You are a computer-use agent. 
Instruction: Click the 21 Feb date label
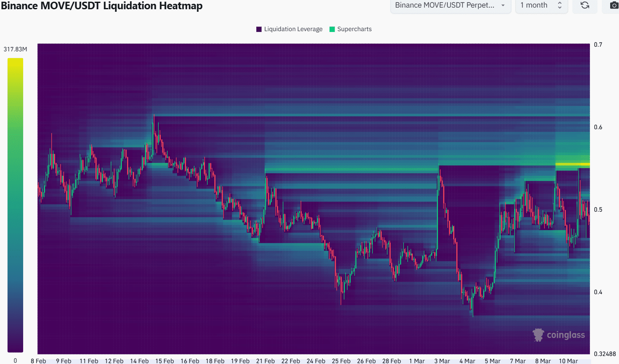pyautogui.click(x=266, y=361)
